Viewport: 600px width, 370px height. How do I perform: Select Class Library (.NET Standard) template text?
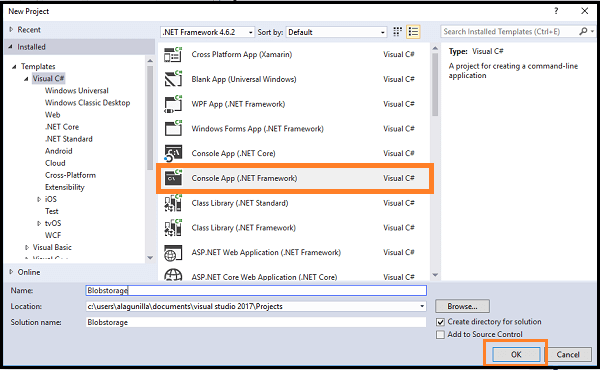click(240, 203)
